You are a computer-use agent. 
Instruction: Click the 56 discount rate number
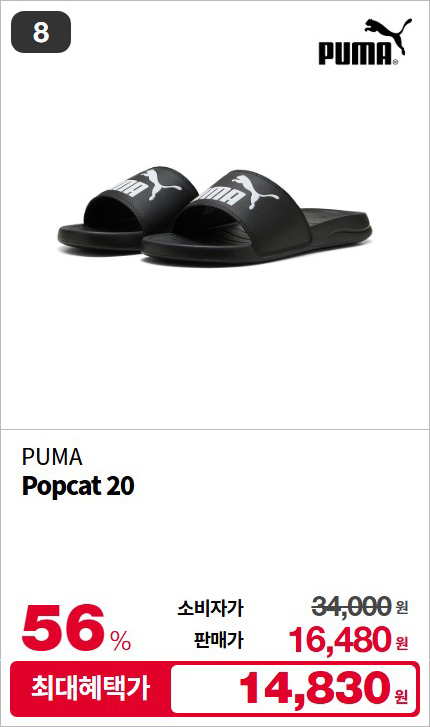coord(64,627)
